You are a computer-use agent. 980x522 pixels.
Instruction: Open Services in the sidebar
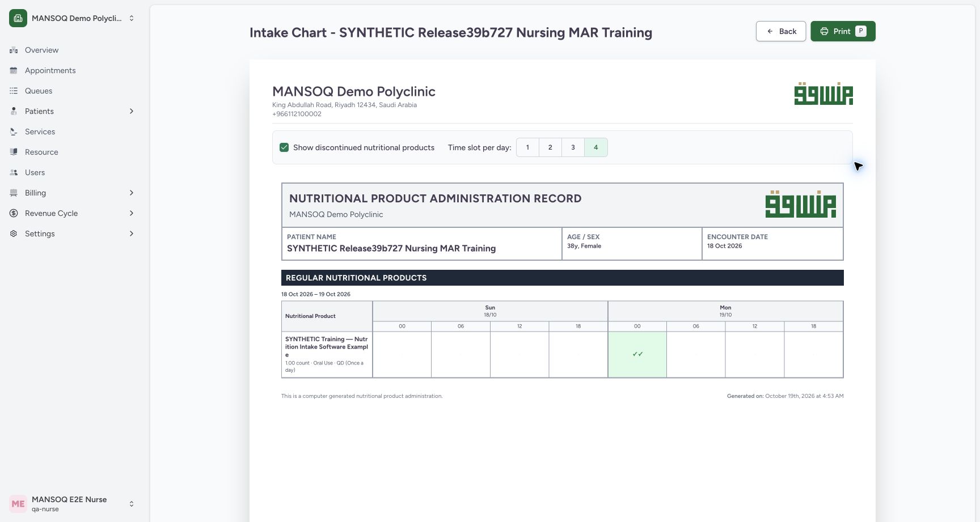40,131
